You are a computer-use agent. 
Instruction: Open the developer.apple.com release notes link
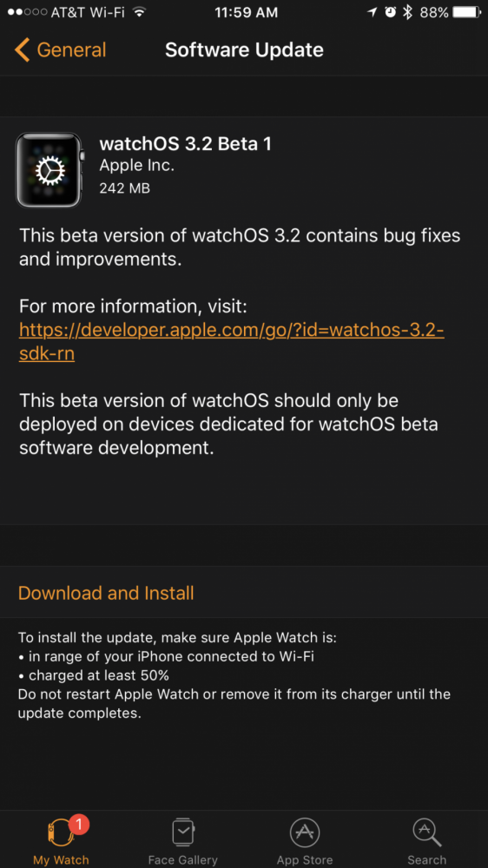[x=232, y=341]
